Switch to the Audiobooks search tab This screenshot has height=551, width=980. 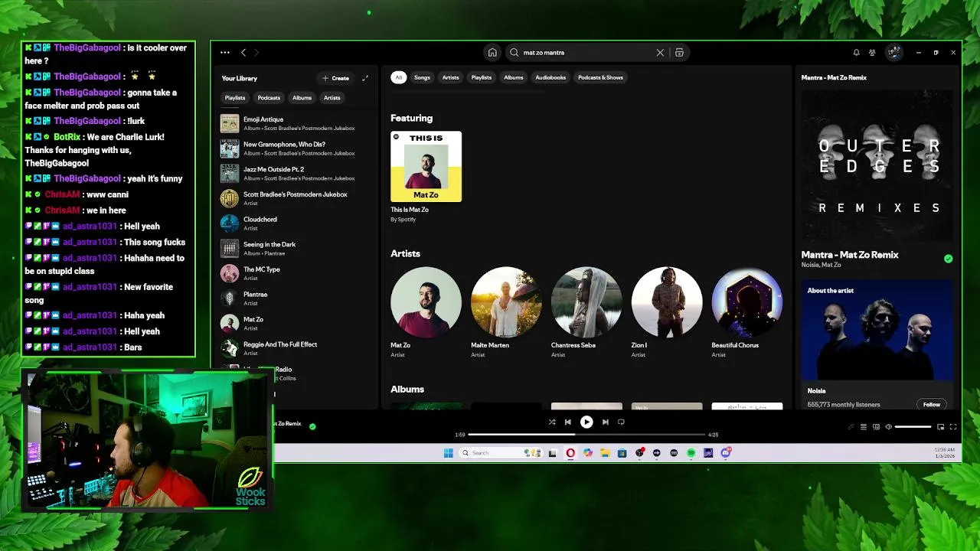[x=550, y=77]
